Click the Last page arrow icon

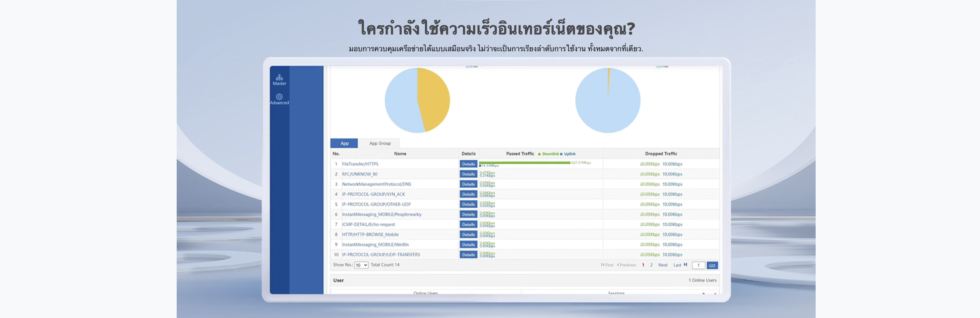point(685,265)
